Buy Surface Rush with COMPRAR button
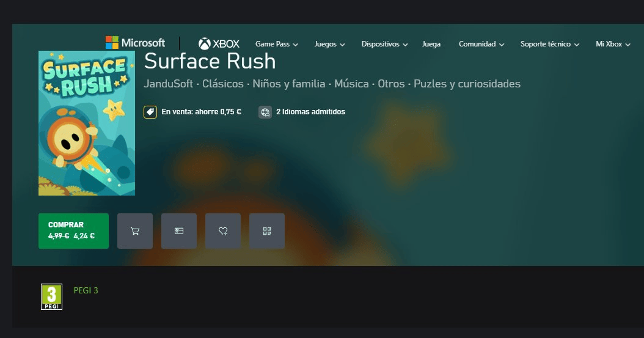Screen dimensions: 644x338 point(73,231)
